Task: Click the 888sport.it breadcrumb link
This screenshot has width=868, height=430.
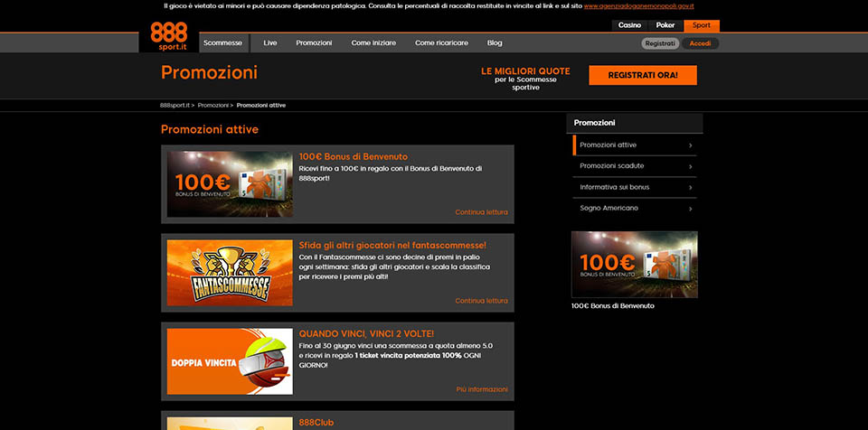Action: [x=175, y=105]
